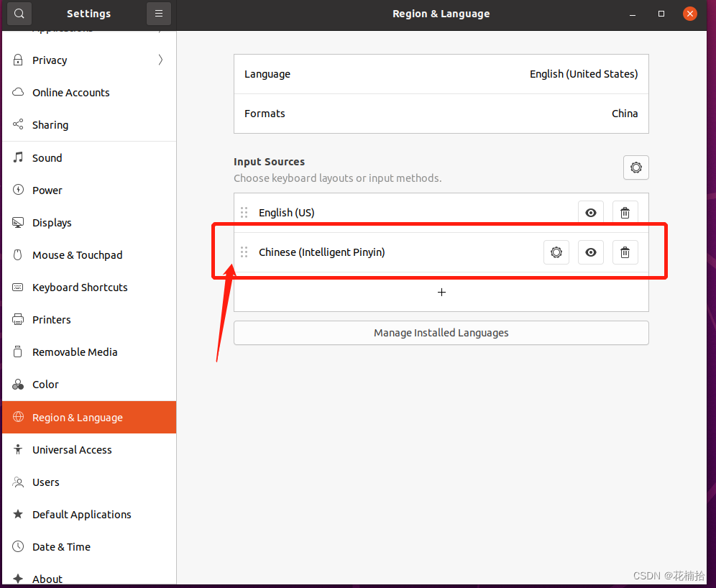716x588 pixels.
Task: Open Color settings
Action: click(89, 385)
